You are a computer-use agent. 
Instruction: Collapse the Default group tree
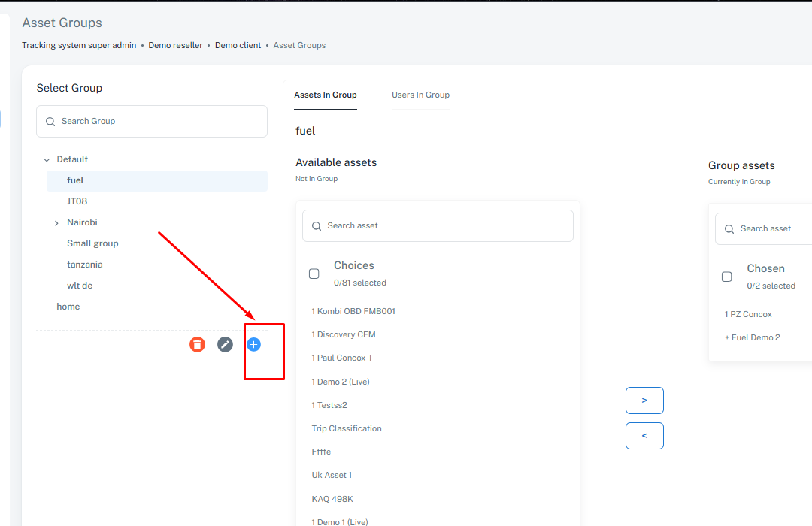[47, 160]
